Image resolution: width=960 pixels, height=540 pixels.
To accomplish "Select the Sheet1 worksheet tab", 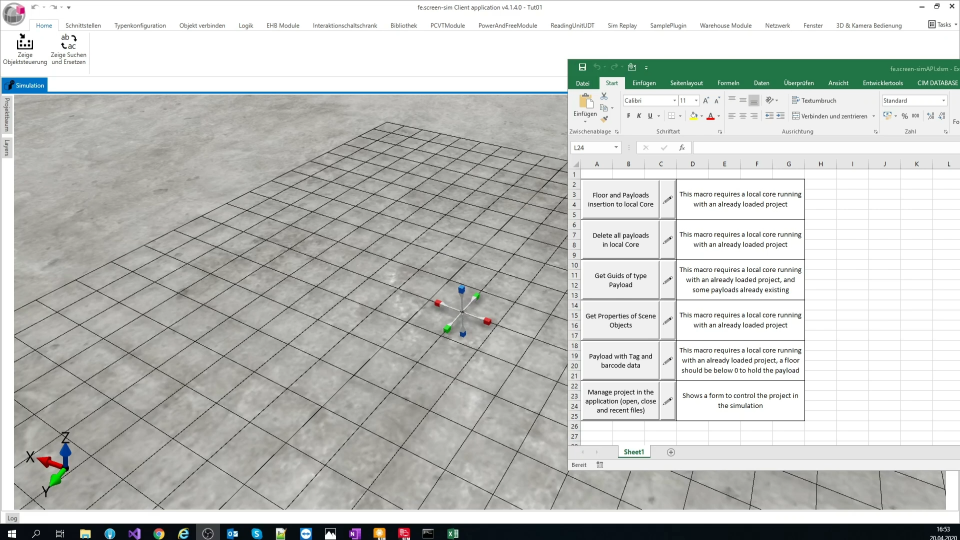I will coord(633,452).
